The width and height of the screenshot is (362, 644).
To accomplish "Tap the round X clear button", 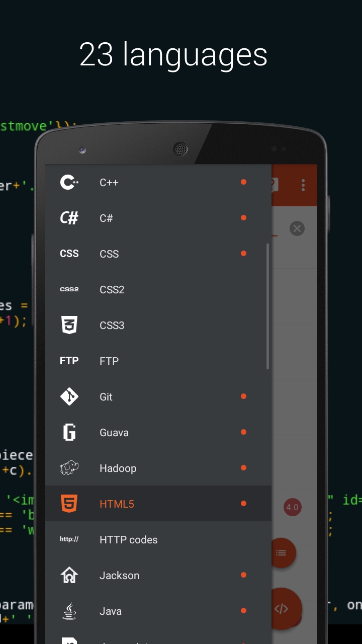I will coord(297,228).
